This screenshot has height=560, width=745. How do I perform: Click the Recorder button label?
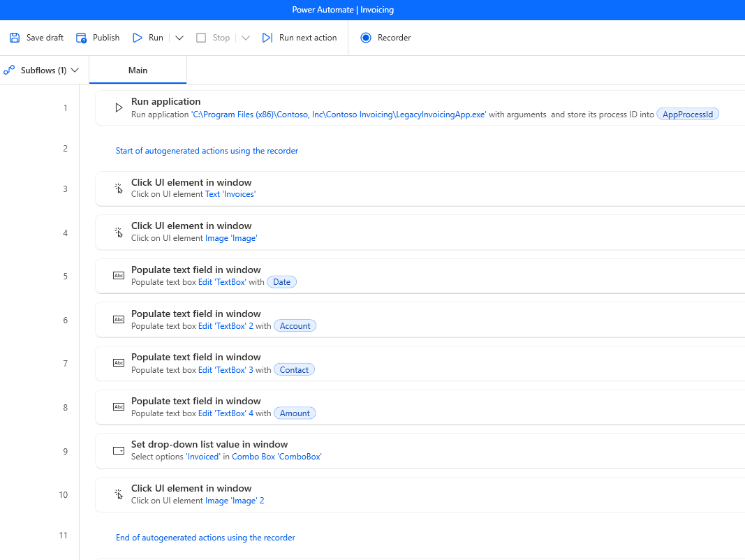394,38
